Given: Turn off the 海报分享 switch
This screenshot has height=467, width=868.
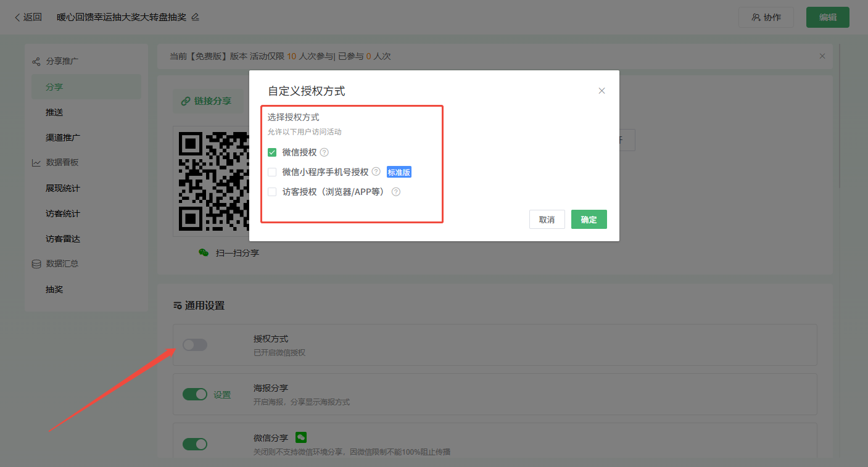Looking at the screenshot, I should 195,394.
